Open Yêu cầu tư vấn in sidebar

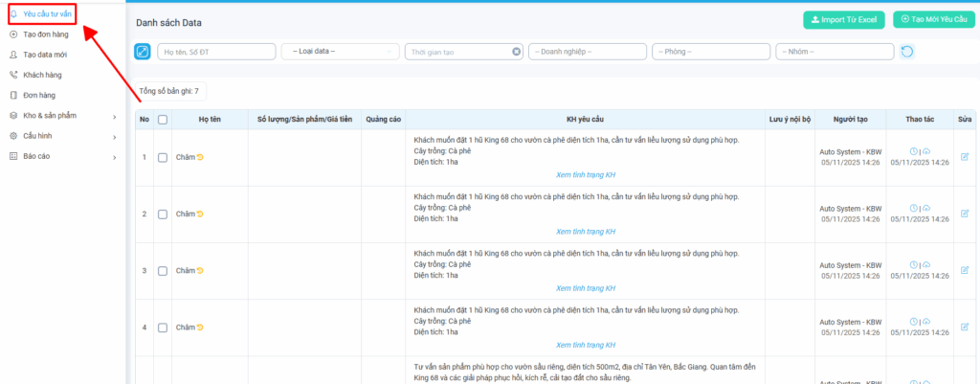pos(47,14)
